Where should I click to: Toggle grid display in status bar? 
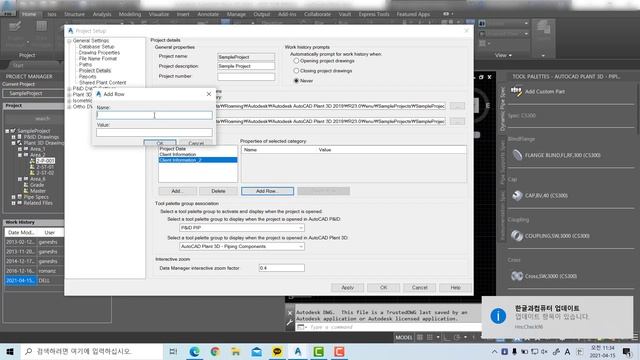pos(420,337)
